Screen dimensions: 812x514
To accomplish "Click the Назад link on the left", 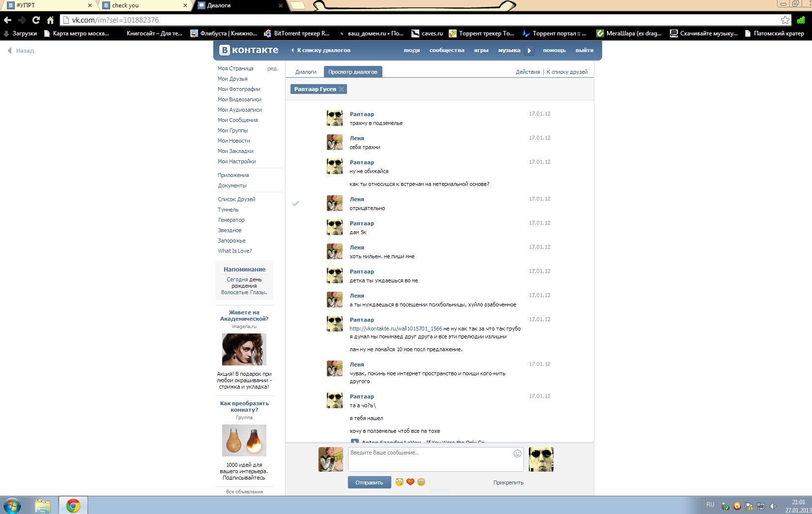I will coord(21,51).
